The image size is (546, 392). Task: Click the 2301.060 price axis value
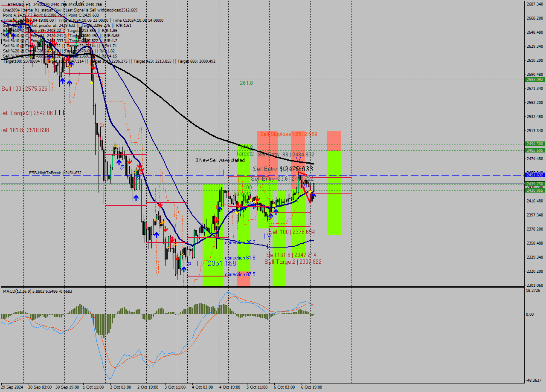pos(535,285)
